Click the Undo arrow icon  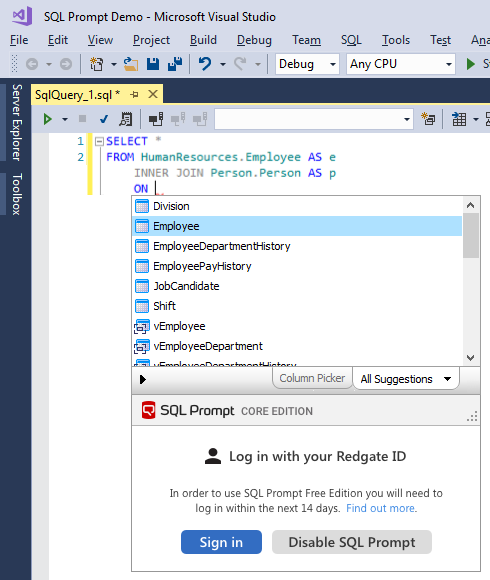(x=205, y=64)
